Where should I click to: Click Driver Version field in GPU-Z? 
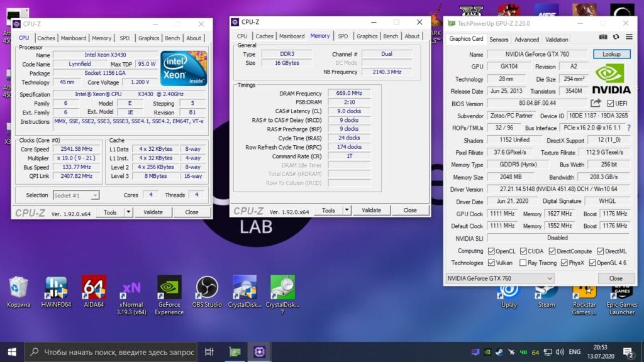point(558,189)
